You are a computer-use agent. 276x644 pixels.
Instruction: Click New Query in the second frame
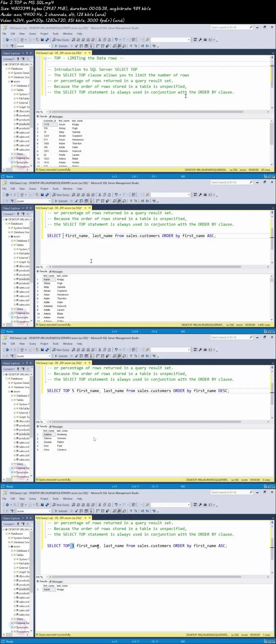point(61,195)
